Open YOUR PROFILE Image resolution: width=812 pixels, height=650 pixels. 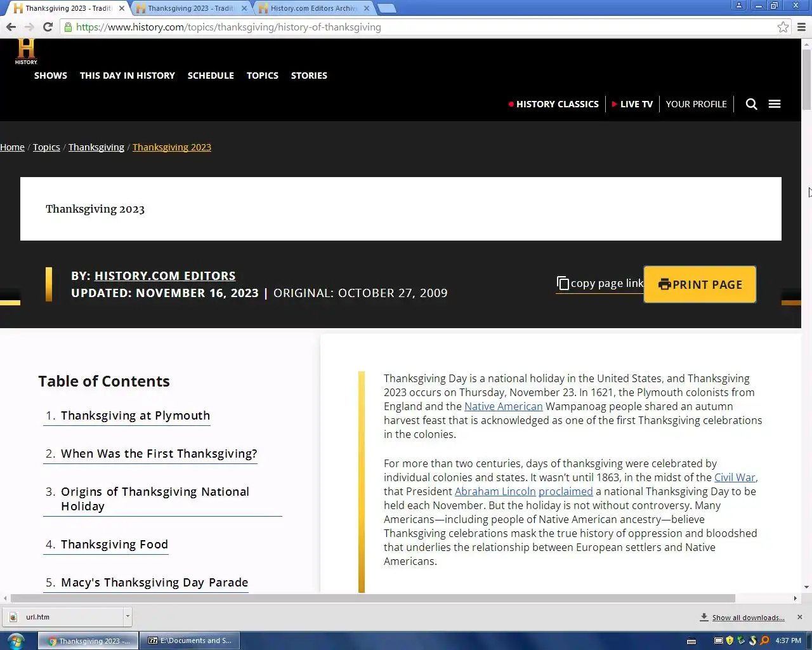pos(696,104)
